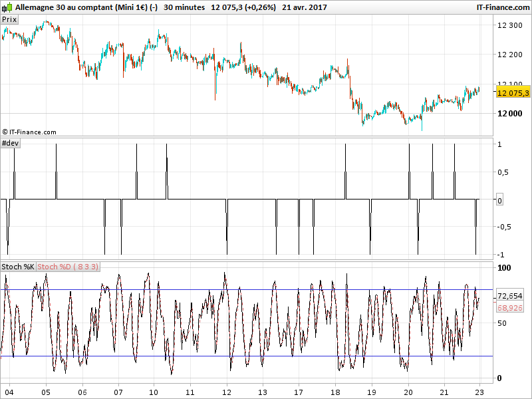Click the 12 200 price axis label
The width and height of the screenshot is (532, 399).
[x=509, y=55]
